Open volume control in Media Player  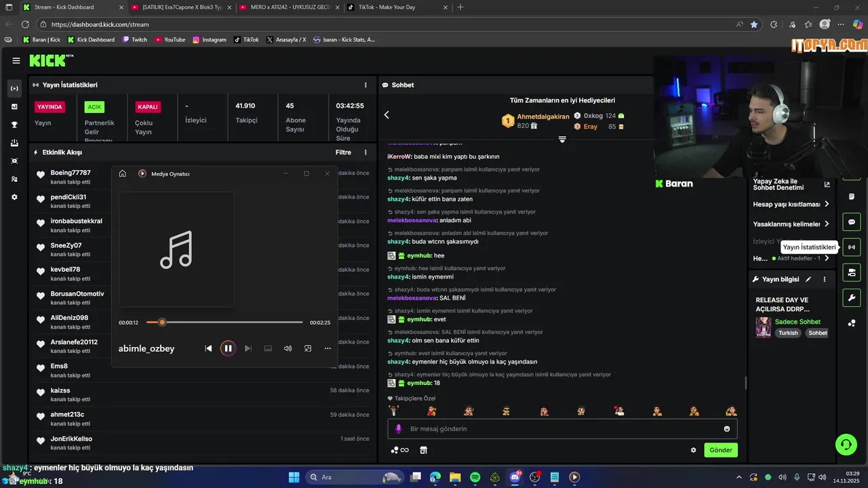point(288,348)
